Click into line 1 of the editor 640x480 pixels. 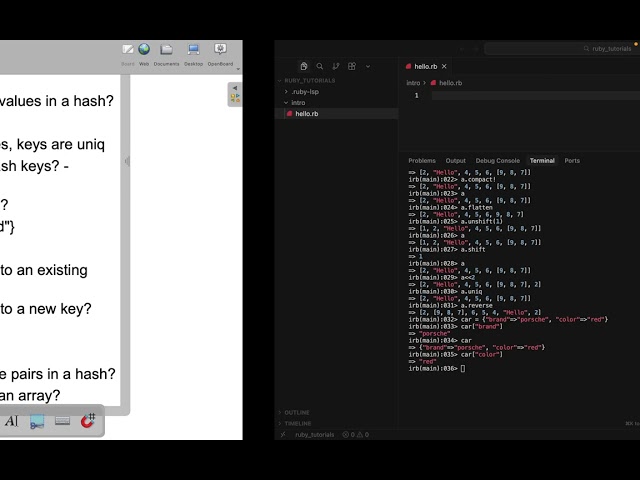click(536, 96)
